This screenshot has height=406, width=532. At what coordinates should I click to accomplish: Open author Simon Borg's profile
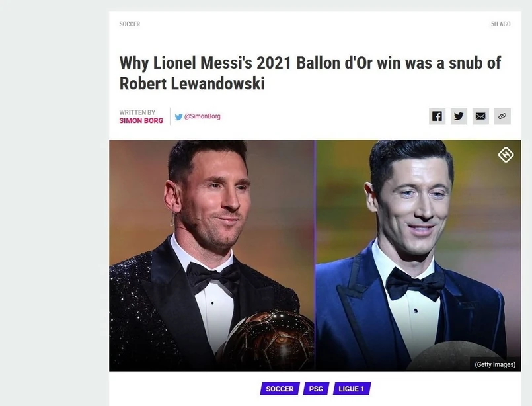click(141, 121)
